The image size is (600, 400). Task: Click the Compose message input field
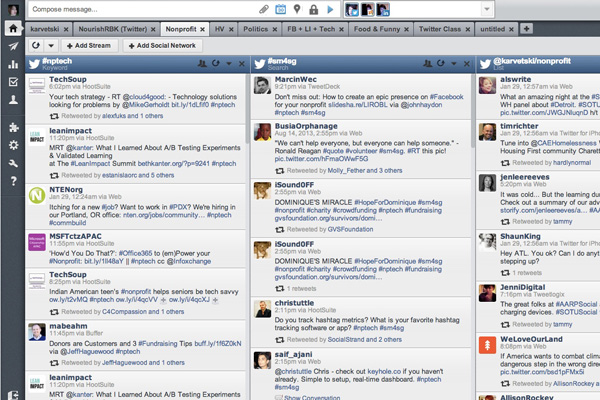click(x=142, y=9)
